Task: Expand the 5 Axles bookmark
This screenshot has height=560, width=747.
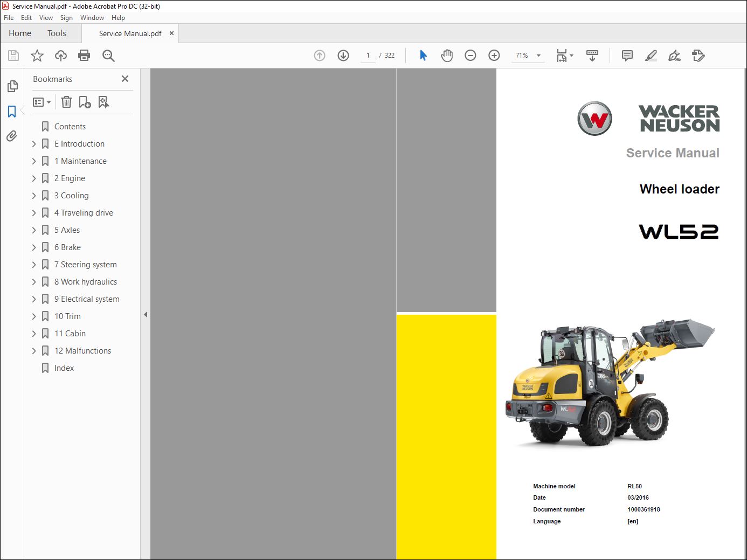Action: click(x=34, y=230)
